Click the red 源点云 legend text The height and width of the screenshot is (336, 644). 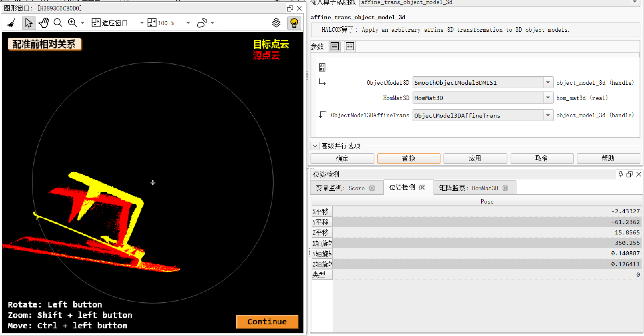coord(266,55)
